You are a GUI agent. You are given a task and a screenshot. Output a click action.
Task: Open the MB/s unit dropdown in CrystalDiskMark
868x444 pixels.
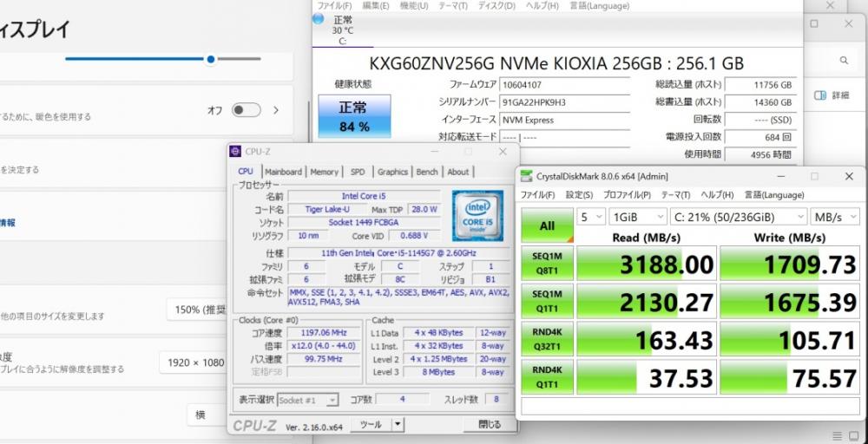(835, 217)
